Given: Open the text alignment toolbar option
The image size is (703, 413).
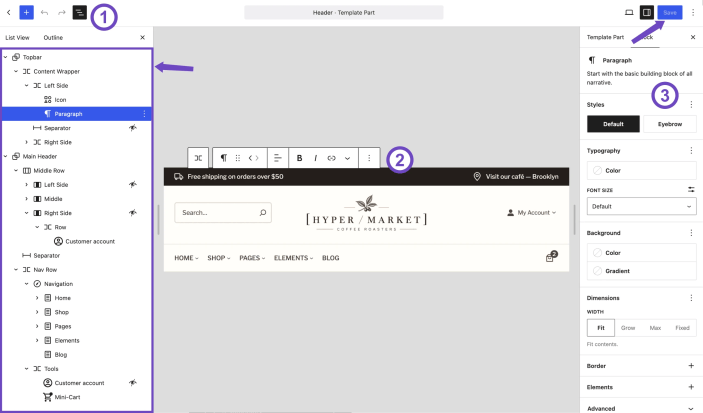Looking at the screenshot, I should tap(278, 158).
